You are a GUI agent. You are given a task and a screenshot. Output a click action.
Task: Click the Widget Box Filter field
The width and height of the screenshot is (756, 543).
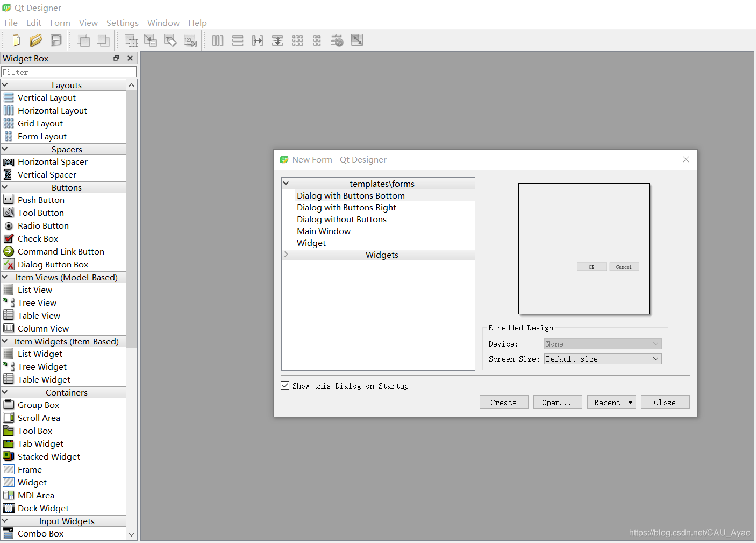tap(69, 72)
